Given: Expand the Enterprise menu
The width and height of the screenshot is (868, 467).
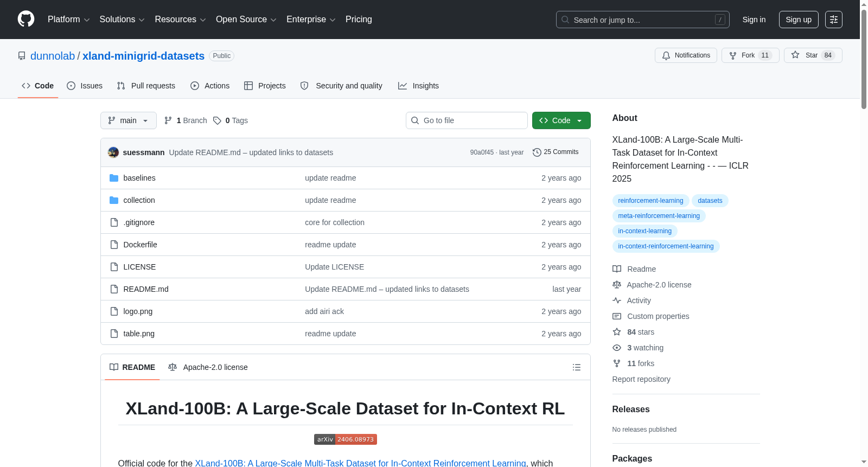Looking at the screenshot, I should 311,20.
